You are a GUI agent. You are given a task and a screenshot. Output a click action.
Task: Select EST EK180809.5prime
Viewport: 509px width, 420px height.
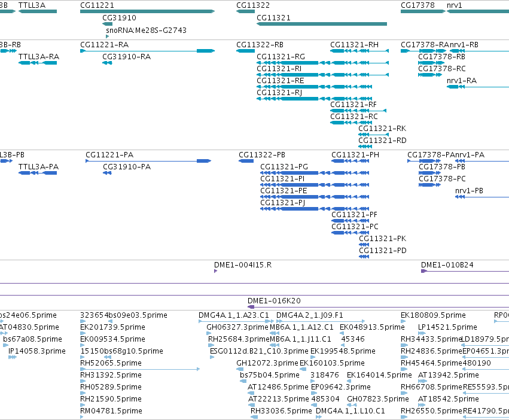[x=433, y=315]
